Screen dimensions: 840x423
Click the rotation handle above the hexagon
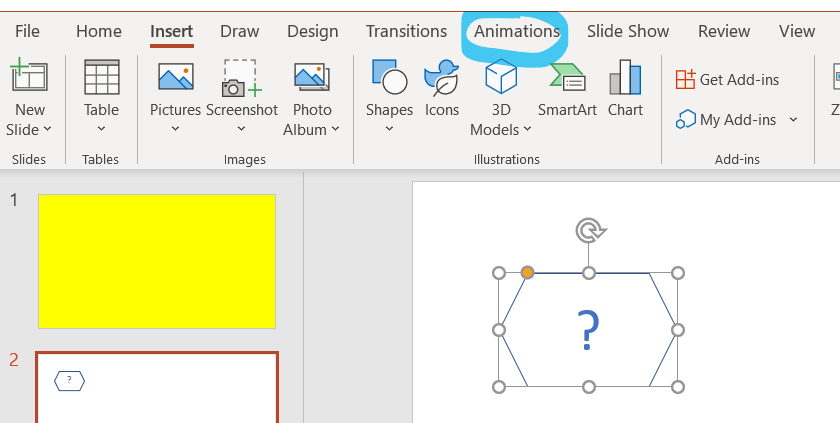(589, 232)
